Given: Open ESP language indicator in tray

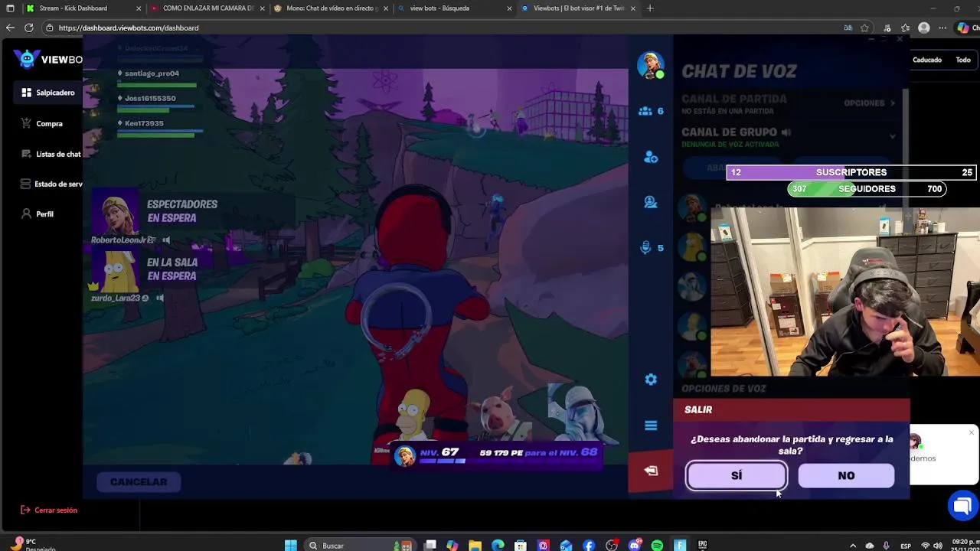Looking at the screenshot, I should point(906,546).
